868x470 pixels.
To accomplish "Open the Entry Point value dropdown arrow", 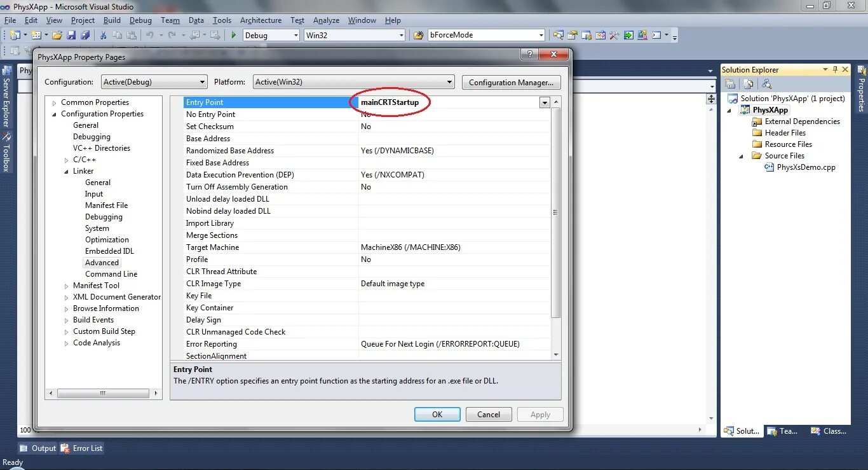I will (x=545, y=102).
